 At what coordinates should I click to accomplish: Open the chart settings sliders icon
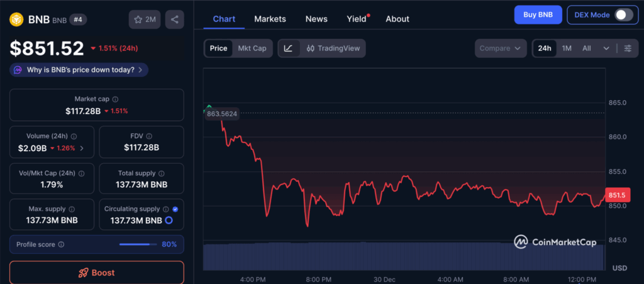tap(628, 48)
